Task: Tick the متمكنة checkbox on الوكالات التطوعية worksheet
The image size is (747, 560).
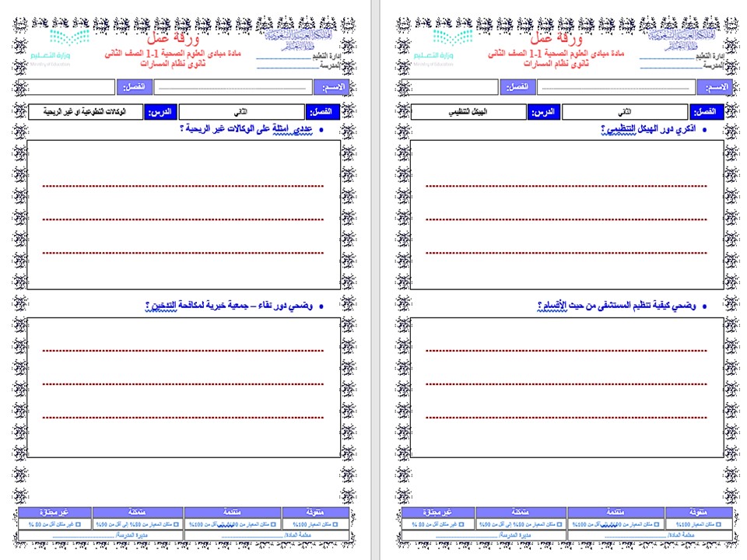Action: click(177, 524)
